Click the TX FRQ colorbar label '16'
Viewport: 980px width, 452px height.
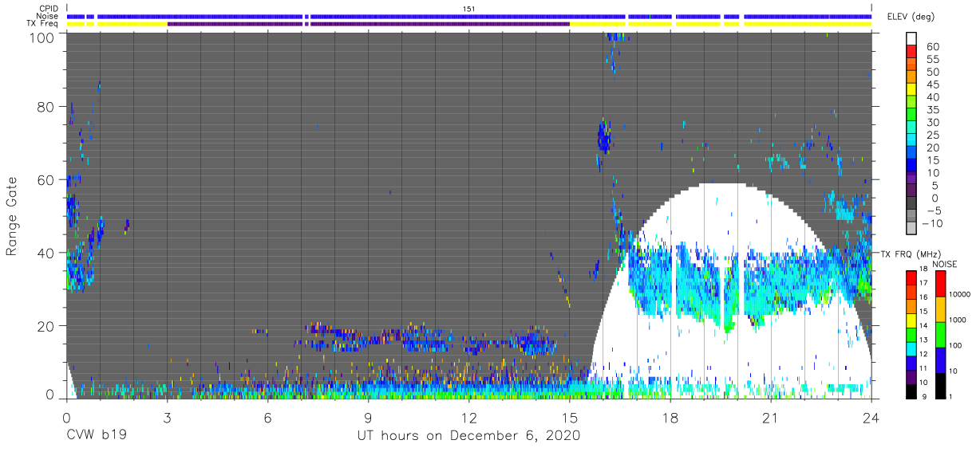(923, 297)
